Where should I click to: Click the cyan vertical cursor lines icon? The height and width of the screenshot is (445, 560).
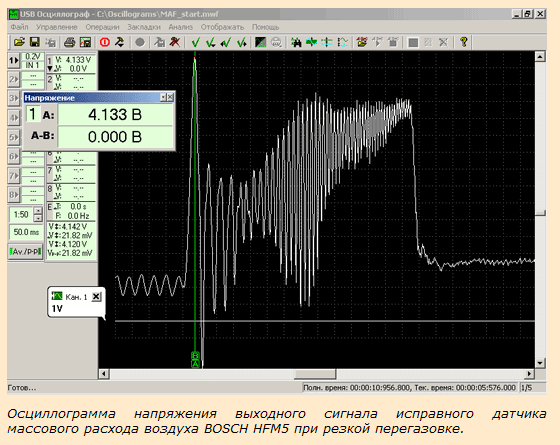pos(327,42)
